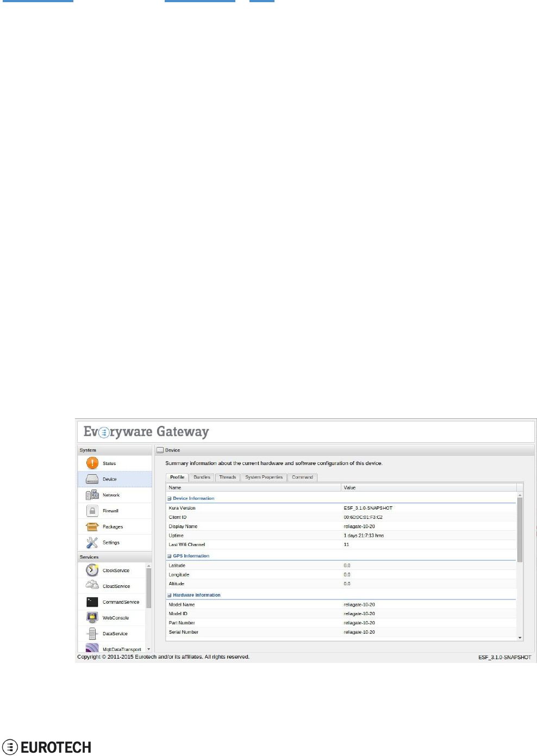Switch to the Command tab
Image resolution: width=537 pixels, height=756 pixels.
[302, 477]
